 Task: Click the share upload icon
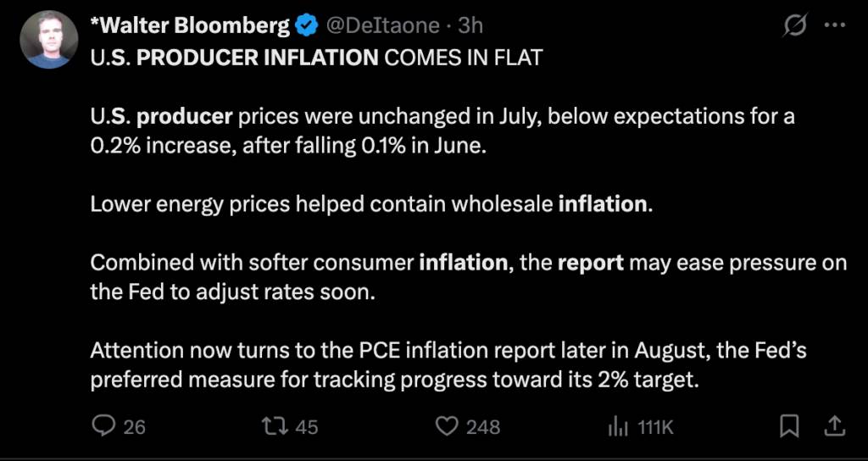point(834,426)
